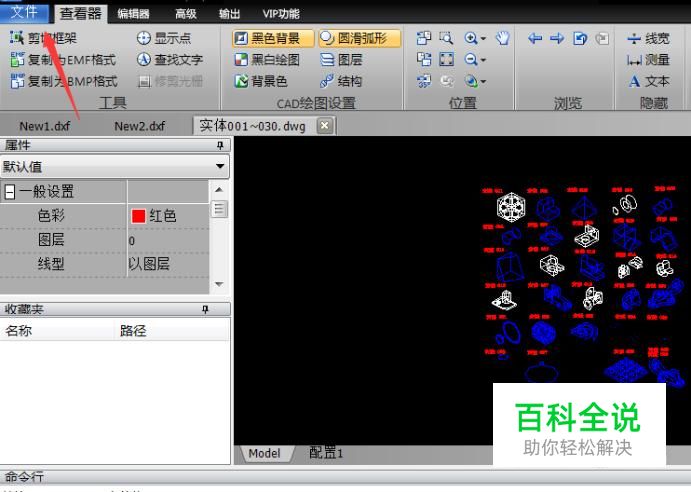Image resolution: width=691 pixels, height=492 pixels.
Task: Collapse the 一般设置 group
Action: point(10,192)
